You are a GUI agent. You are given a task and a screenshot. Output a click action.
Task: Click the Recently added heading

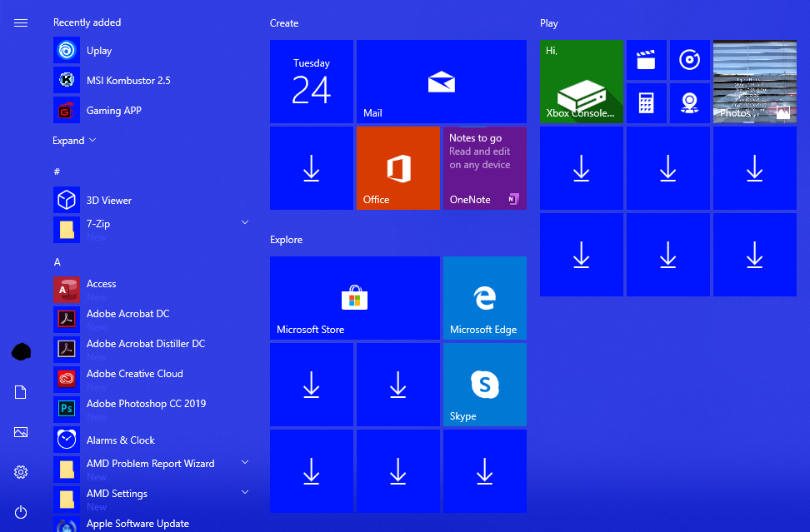(x=87, y=22)
